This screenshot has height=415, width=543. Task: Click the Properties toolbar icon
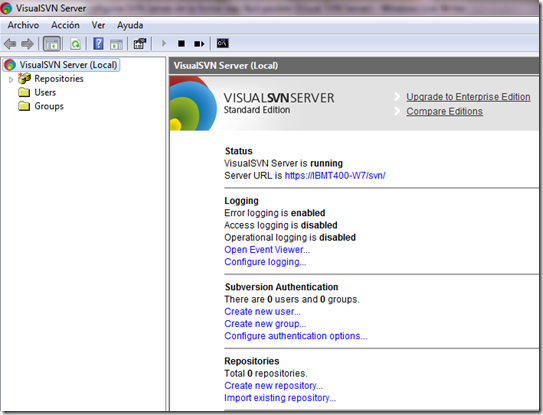140,44
